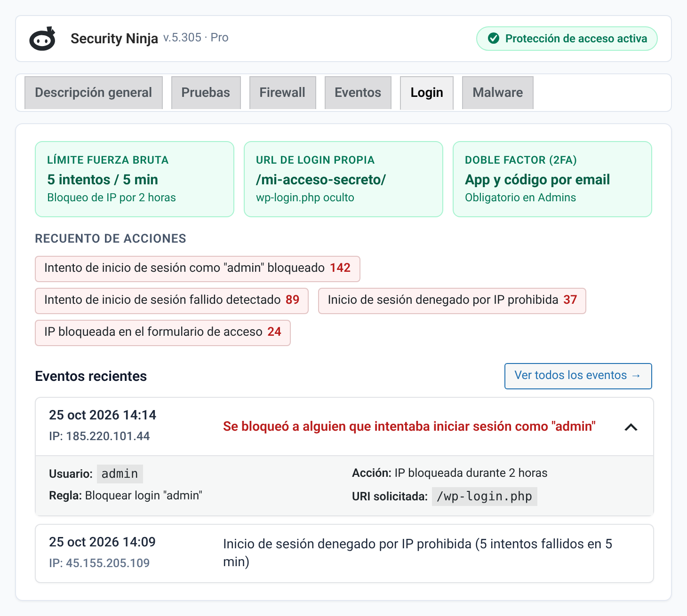This screenshot has width=687, height=616.
Task: Select the sesión fallido detectado 89 chip
Action: tap(172, 301)
